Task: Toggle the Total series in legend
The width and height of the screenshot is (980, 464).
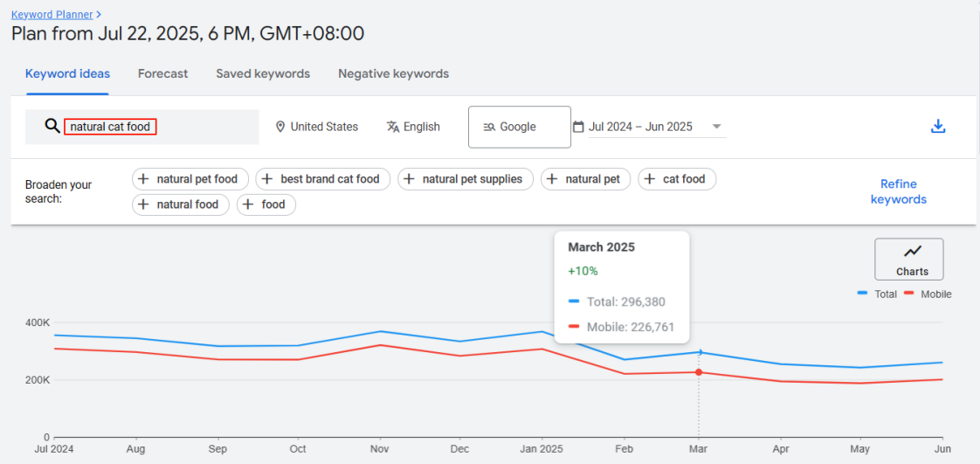Action: (x=877, y=294)
